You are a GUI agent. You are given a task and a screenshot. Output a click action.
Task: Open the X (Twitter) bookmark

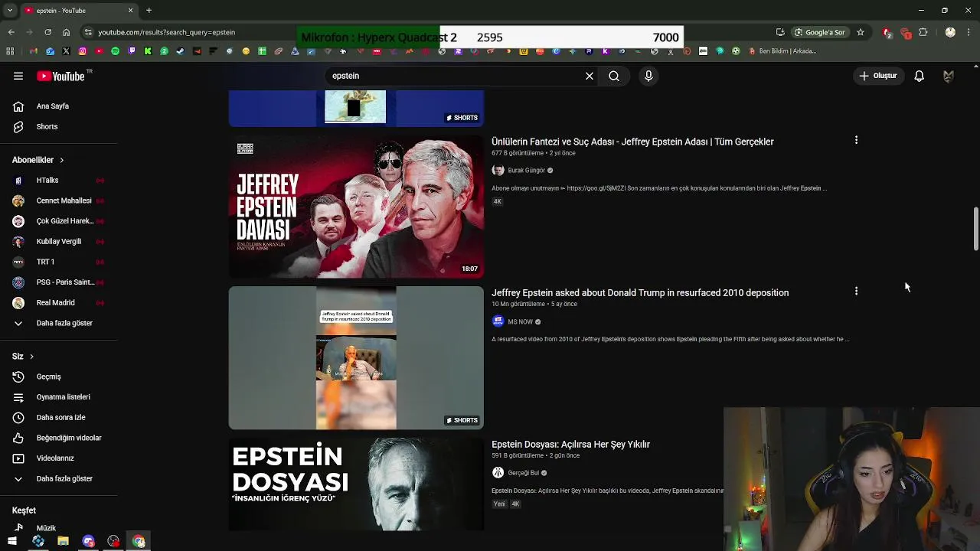pyautogui.click(x=66, y=51)
